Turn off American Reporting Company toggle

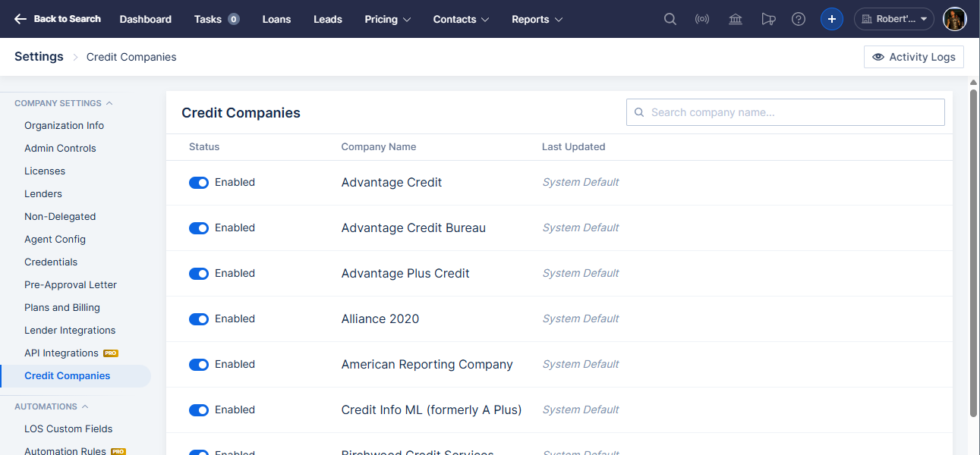pyautogui.click(x=199, y=365)
